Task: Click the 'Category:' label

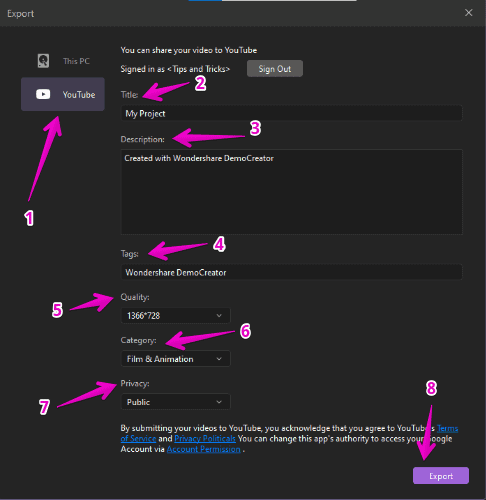Action: (x=138, y=340)
